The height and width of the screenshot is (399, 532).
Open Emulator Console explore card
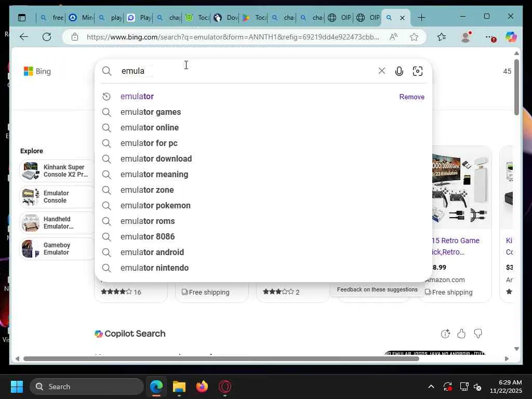click(x=56, y=197)
